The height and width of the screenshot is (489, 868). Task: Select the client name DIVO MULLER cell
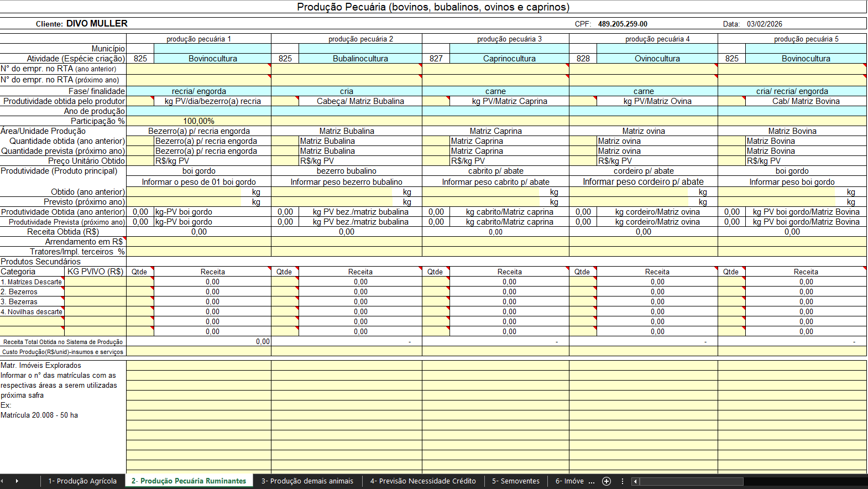coord(97,24)
